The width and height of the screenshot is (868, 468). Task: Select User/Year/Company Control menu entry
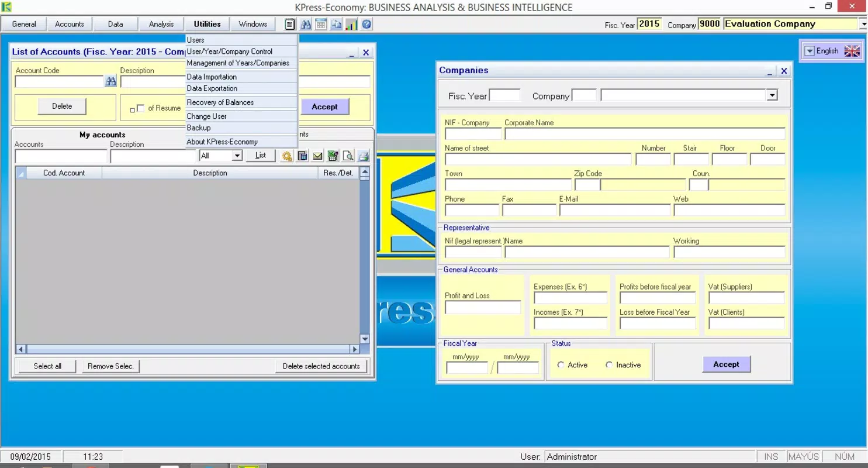[241, 51]
